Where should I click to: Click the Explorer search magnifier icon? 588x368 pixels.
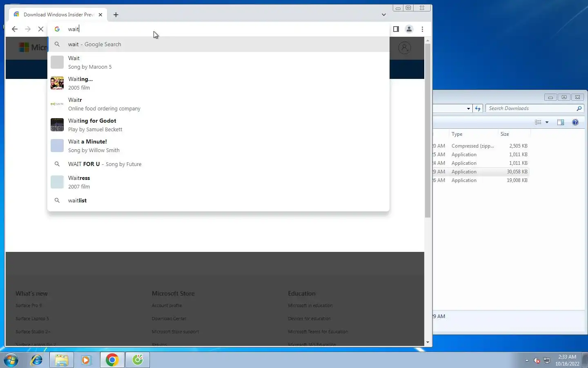579,108
